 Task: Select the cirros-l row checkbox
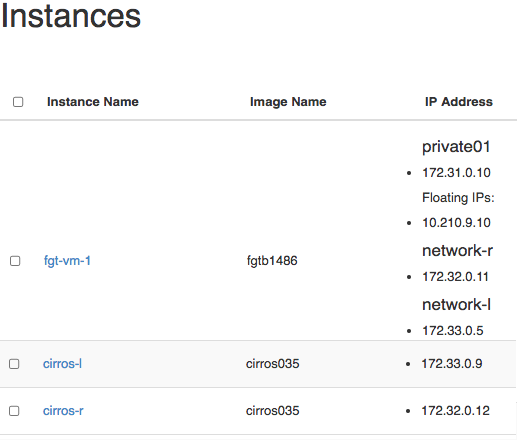(14, 364)
